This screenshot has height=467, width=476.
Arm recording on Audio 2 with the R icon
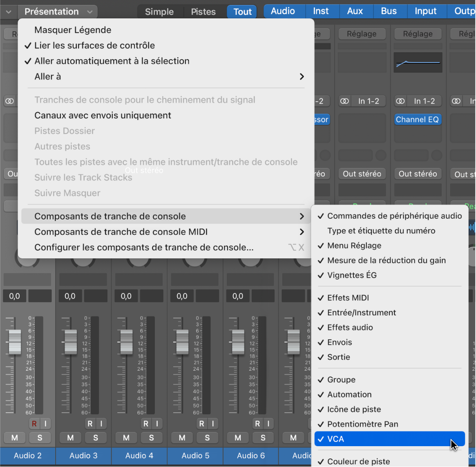(x=34, y=423)
